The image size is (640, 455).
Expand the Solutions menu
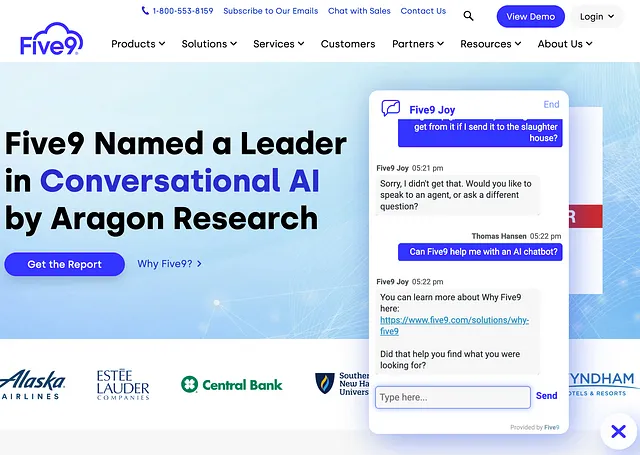point(209,44)
